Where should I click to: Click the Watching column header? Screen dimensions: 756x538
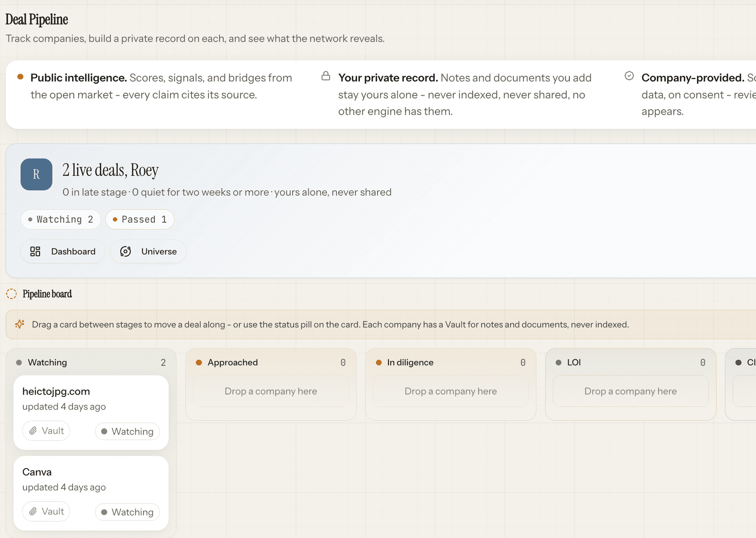pyautogui.click(x=91, y=362)
